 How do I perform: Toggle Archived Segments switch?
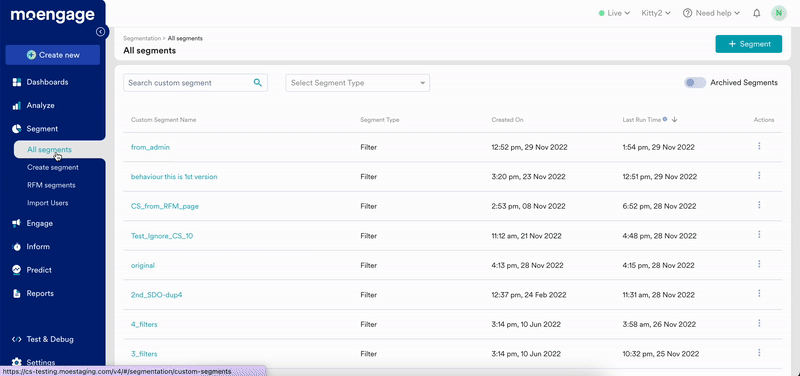pyautogui.click(x=695, y=83)
